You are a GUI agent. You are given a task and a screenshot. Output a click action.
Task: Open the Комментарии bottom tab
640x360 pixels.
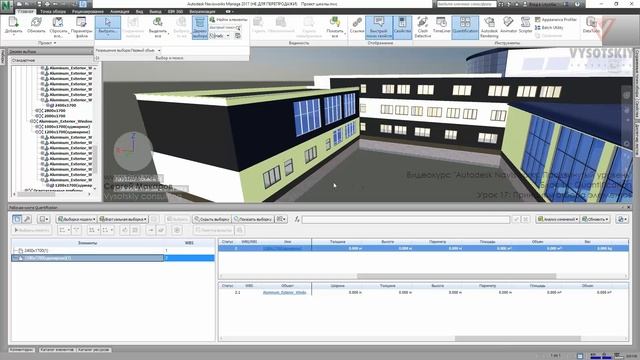point(22,350)
